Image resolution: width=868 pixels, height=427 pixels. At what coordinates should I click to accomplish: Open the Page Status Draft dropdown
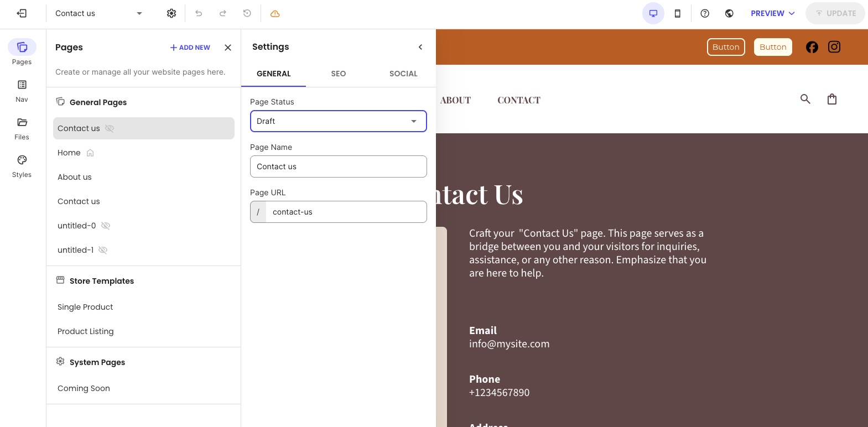339,121
